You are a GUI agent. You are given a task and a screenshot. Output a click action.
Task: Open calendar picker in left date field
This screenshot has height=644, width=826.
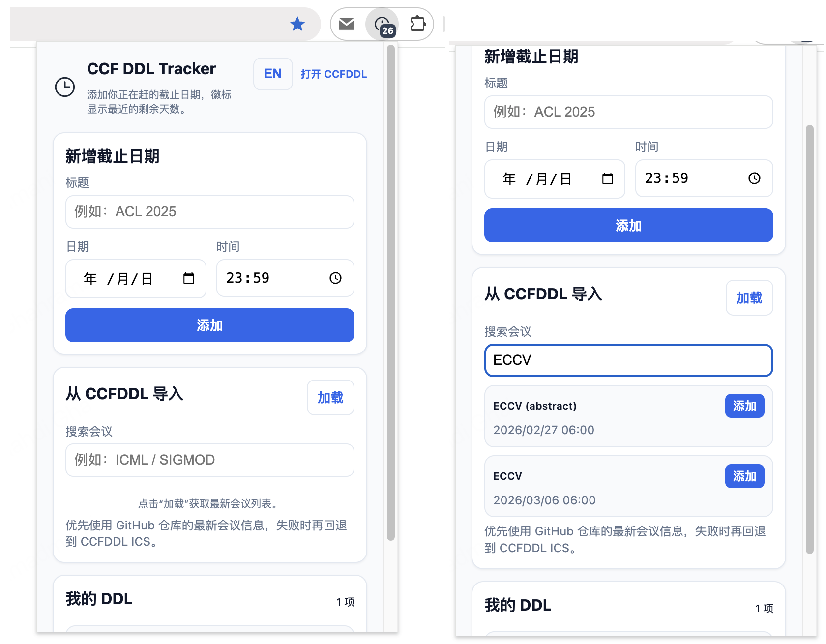tap(189, 279)
